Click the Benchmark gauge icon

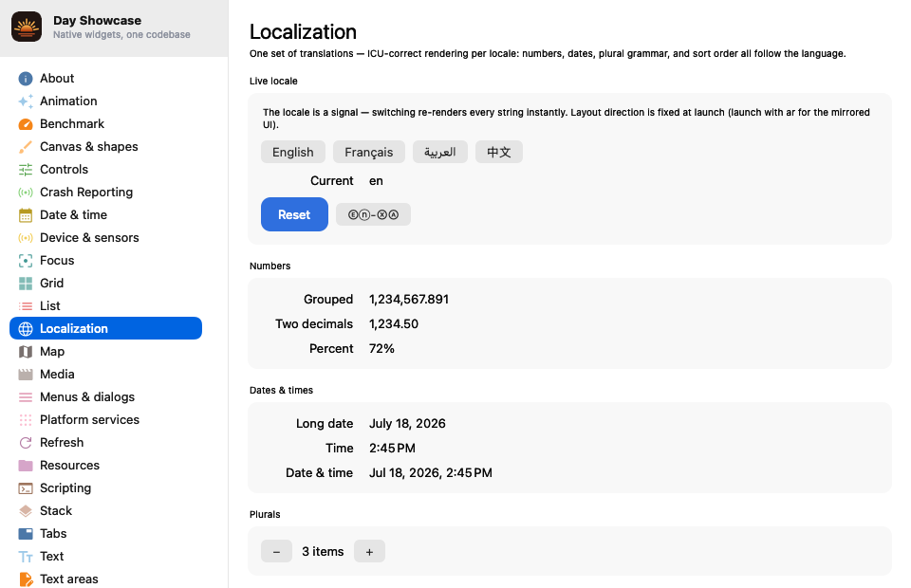[26, 124]
